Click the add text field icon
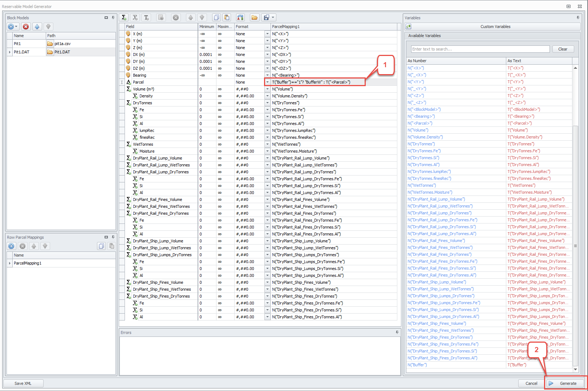This screenshot has height=391, width=588. [146, 17]
